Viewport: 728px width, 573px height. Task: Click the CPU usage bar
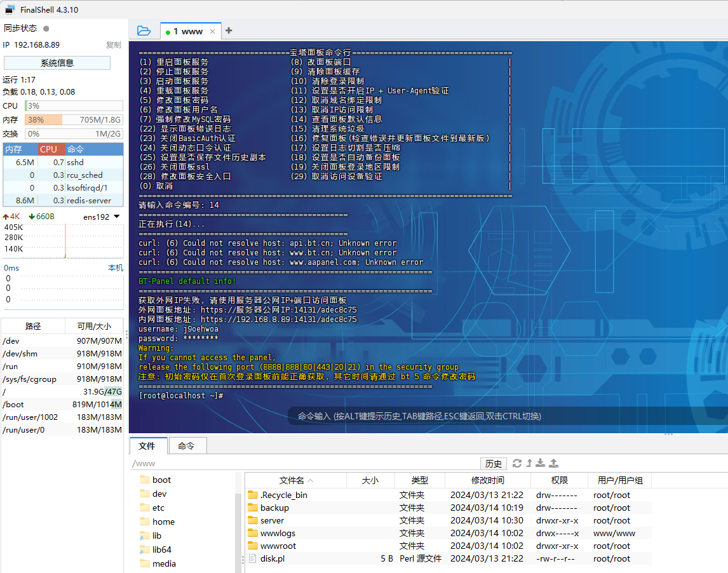tap(74, 106)
